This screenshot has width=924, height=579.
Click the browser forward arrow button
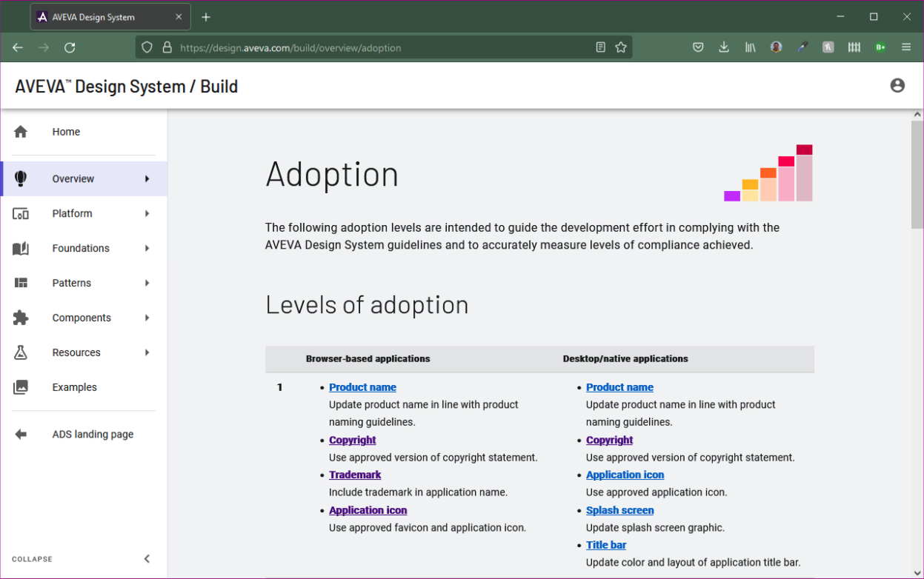click(44, 47)
